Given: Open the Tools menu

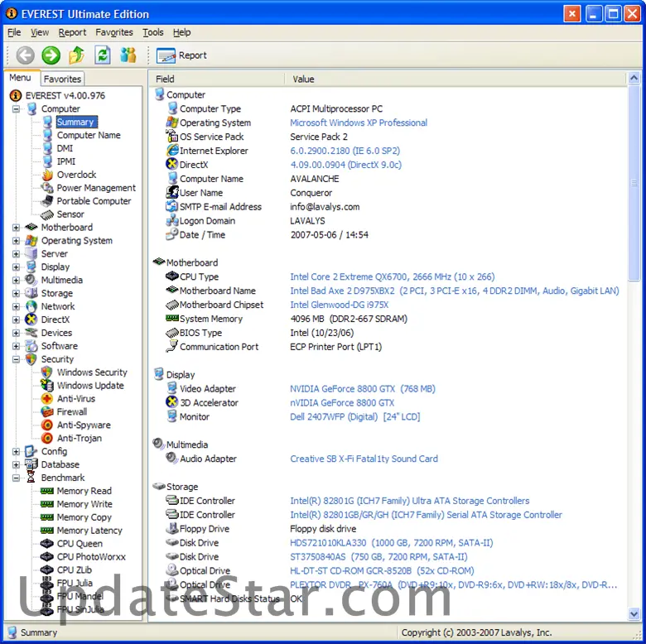Looking at the screenshot, I should 153,32.
